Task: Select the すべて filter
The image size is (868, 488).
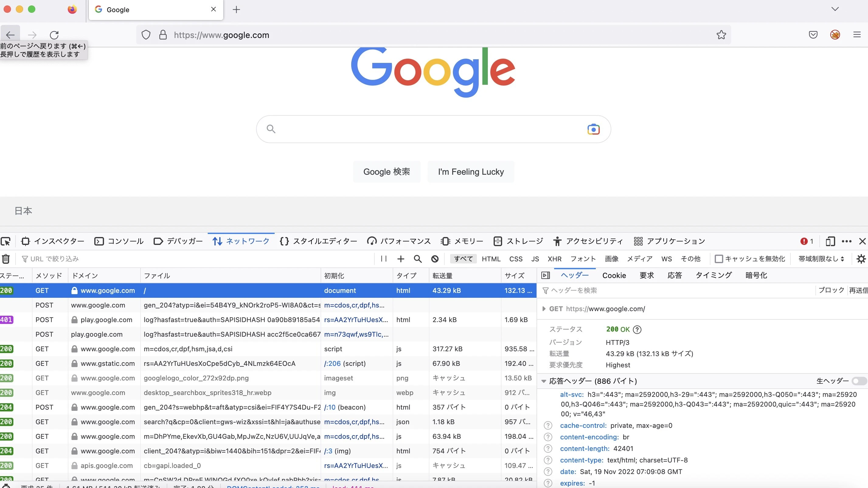Action: (x=463, y=259)
